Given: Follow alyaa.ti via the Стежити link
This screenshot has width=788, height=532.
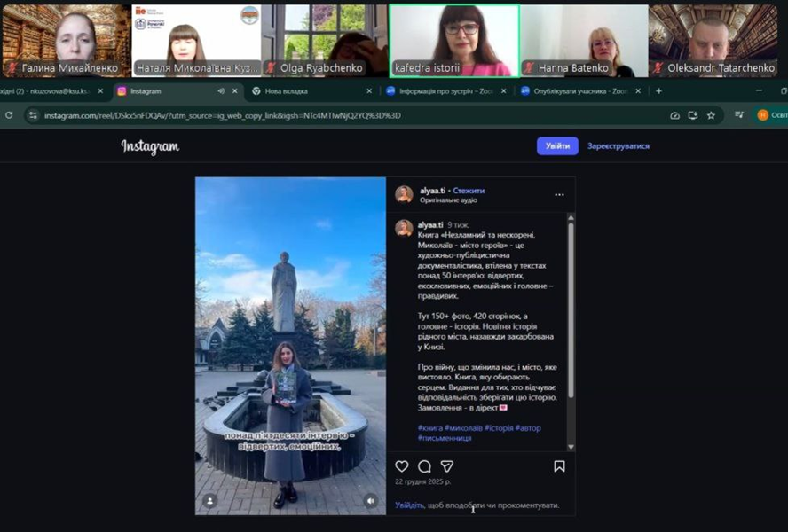Looking at the screenshot, I should (x=469, y=191).
